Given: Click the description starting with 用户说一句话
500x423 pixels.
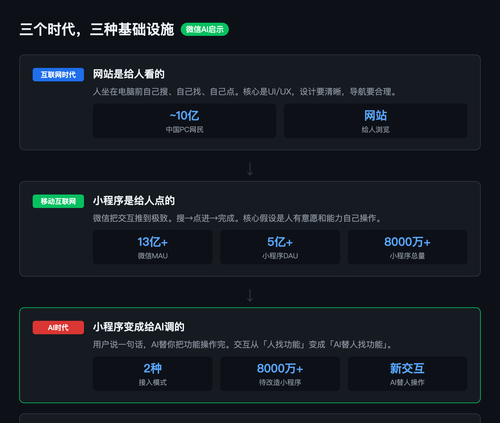Looking at the screenshot, I should (x=242, y=345).
